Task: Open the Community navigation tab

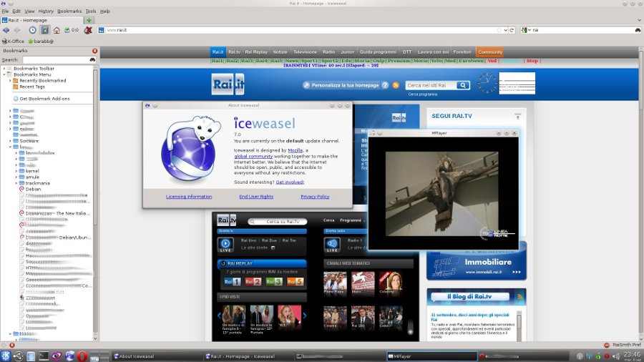Action: point(490,52)
